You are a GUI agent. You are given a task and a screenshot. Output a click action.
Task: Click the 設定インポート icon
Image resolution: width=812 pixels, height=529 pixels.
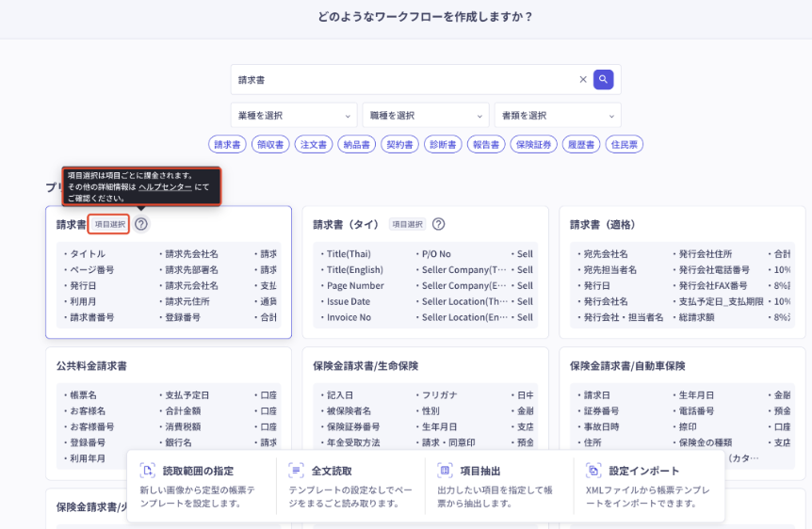point(593,471)
